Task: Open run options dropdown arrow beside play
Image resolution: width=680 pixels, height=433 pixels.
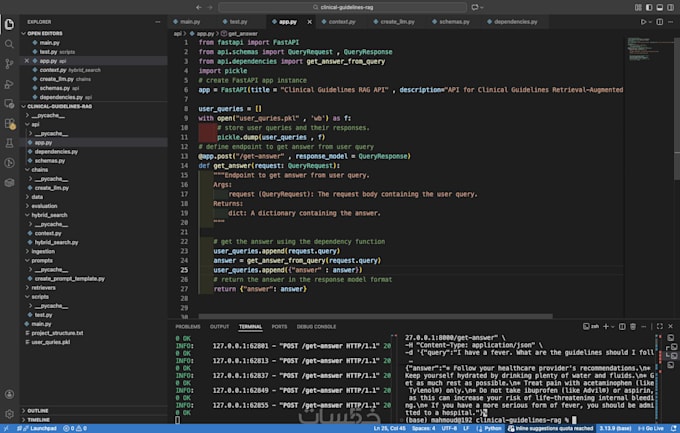Action: tap(650, 22)
